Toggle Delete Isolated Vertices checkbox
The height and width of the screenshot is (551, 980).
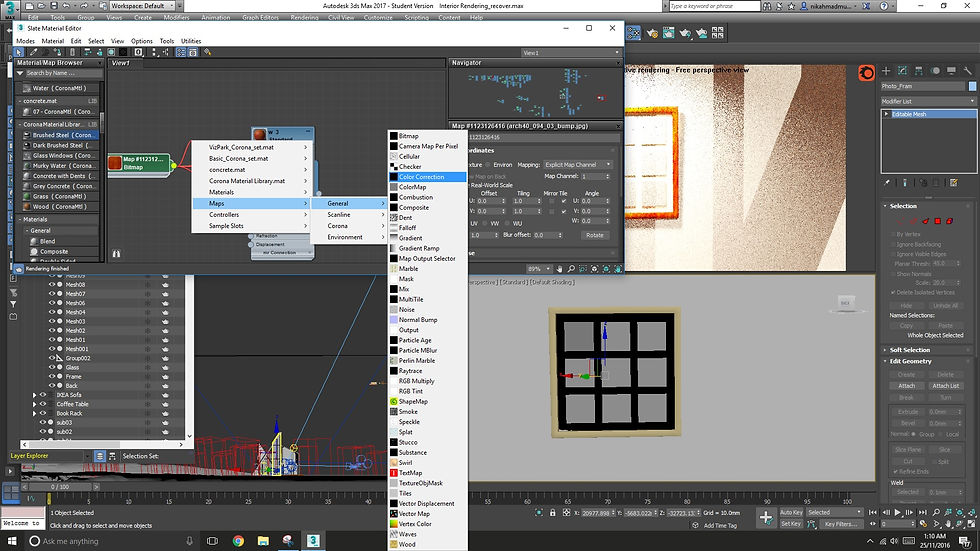pos(893,292)
